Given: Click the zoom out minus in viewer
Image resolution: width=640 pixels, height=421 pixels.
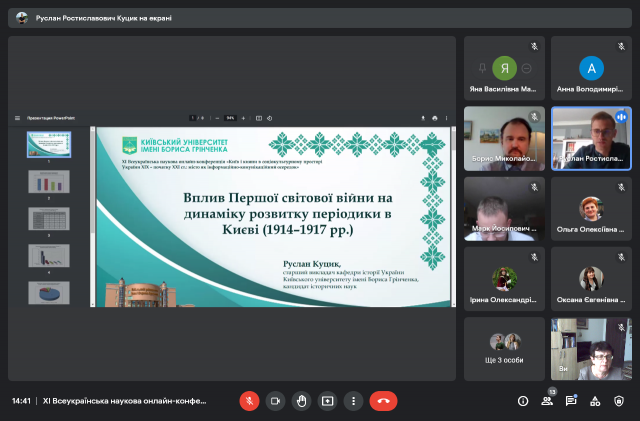Looking at the screenshot, I should pos(217,118).
